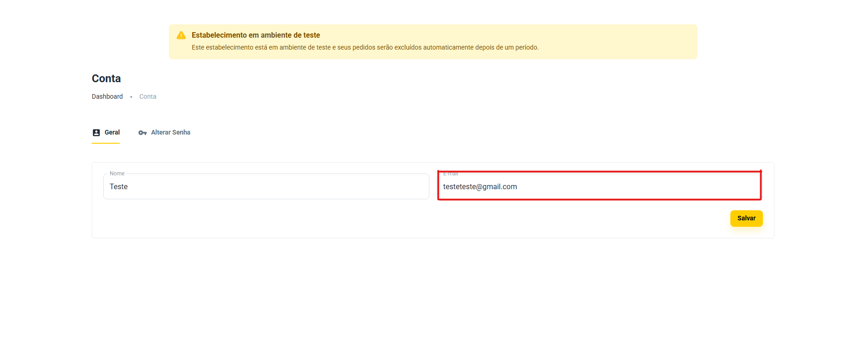Screen dimensions: 868x337
Task: Click the yellow Salvar button
Action: 746,219
